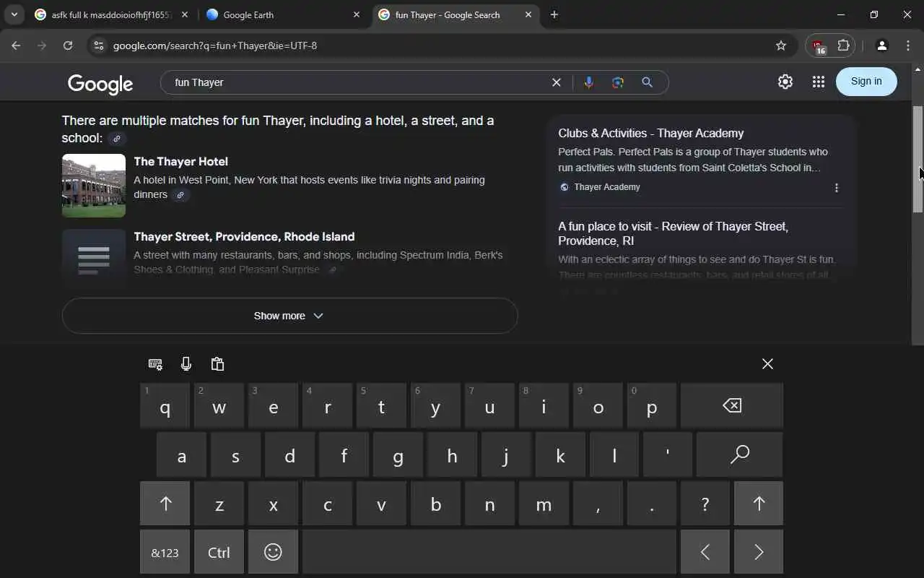View site information for google.com

(x=99, y=46)
